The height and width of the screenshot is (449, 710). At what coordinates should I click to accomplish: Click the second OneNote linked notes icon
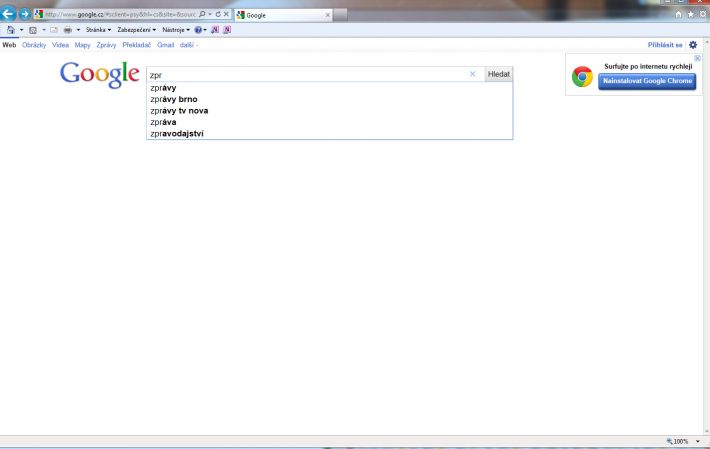[227, 30]
